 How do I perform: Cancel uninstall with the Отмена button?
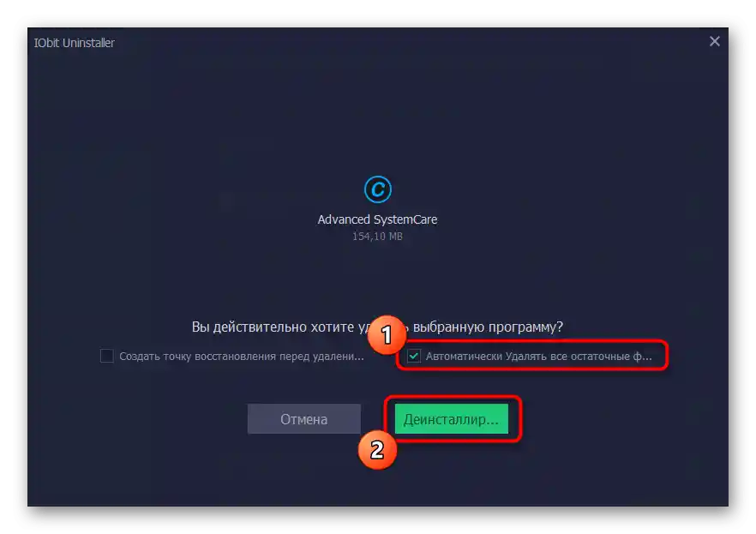click(x=304, y=419)
